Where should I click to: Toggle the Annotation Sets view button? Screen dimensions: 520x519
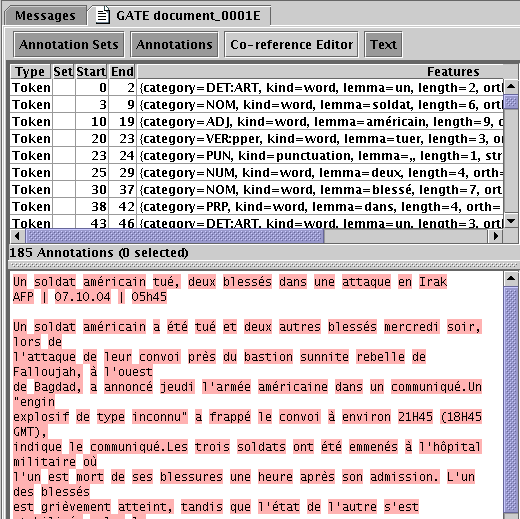click(x=69, y=44)
